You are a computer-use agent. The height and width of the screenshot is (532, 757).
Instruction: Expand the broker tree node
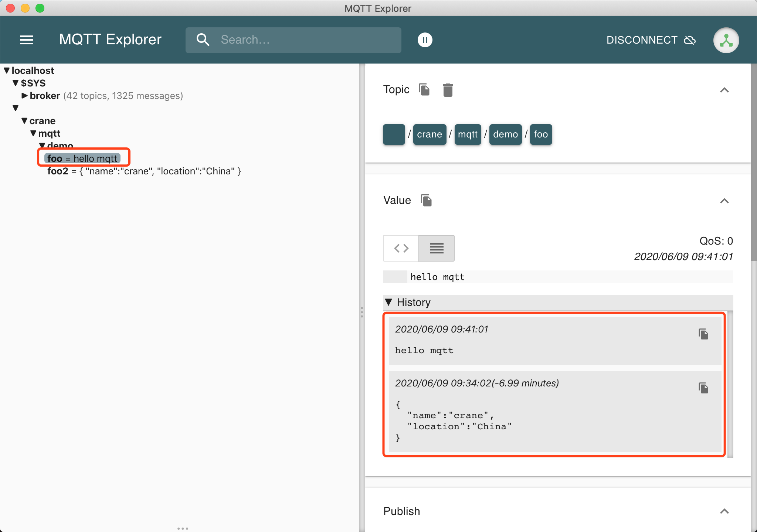tap(24, 96)
